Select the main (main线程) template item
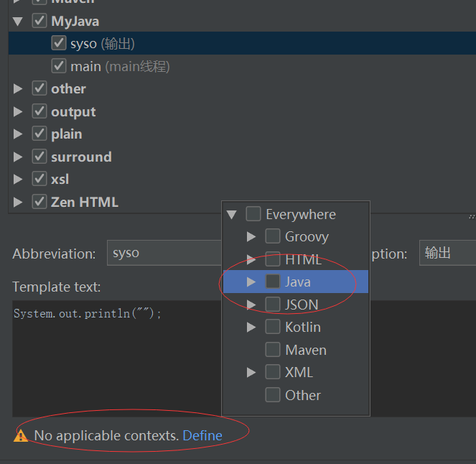 119,66
